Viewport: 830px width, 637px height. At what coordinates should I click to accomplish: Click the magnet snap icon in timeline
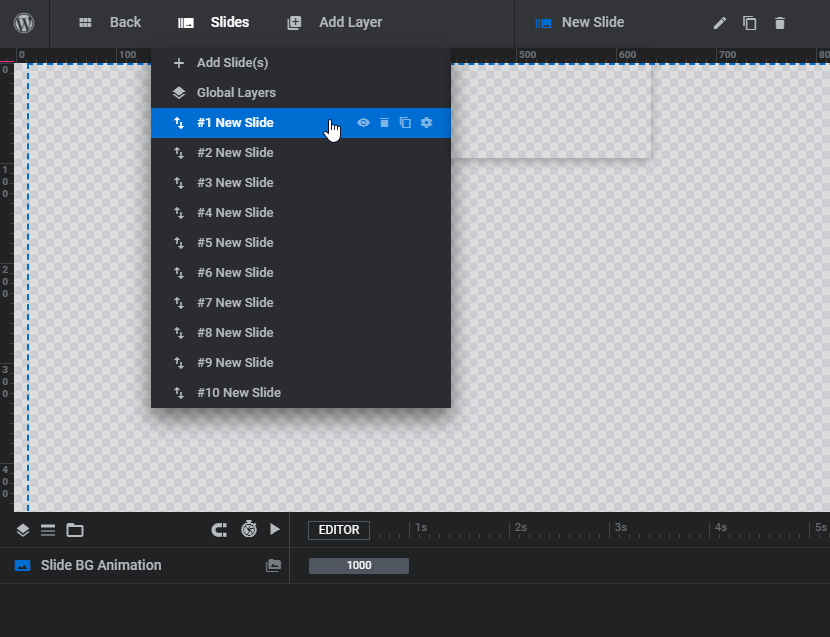219,530
